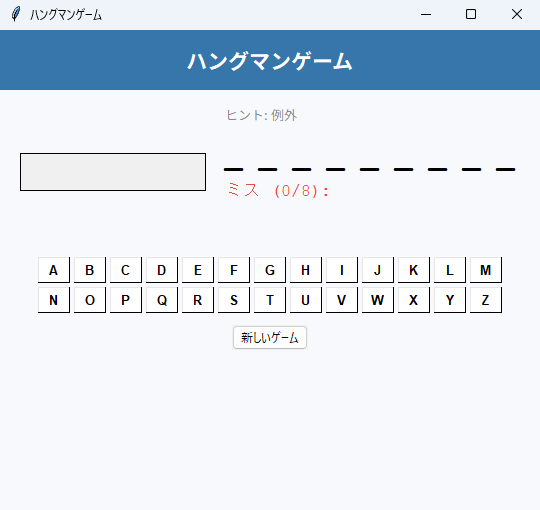Close the ハングマンゲーム window
This screenshot has height=510, width=540.
click(x=517, y=14)
